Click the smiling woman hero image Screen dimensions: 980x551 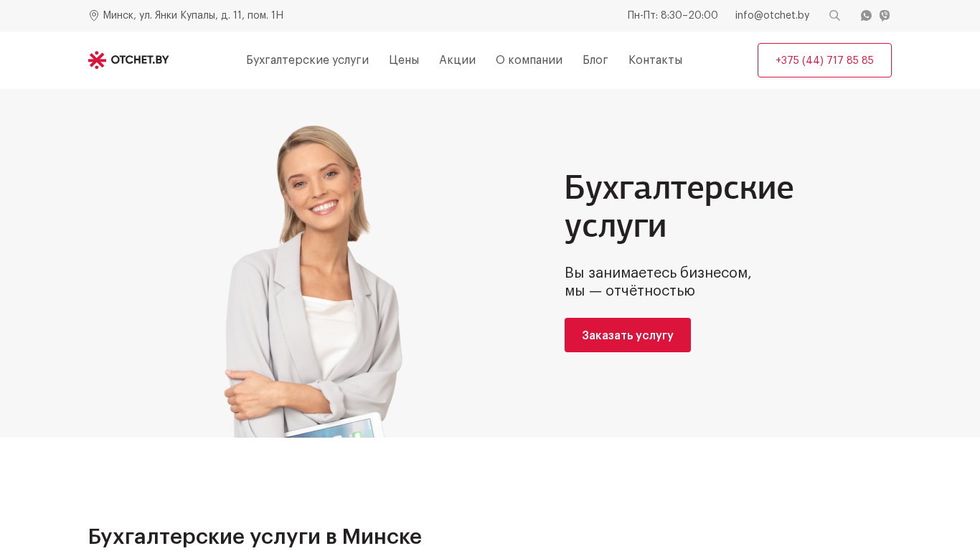tap(314, 281)
